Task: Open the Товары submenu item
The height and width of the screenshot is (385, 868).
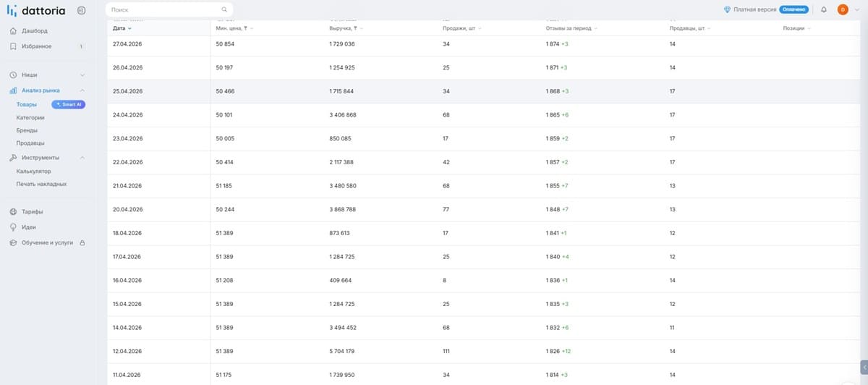Action: pos(27,104)
